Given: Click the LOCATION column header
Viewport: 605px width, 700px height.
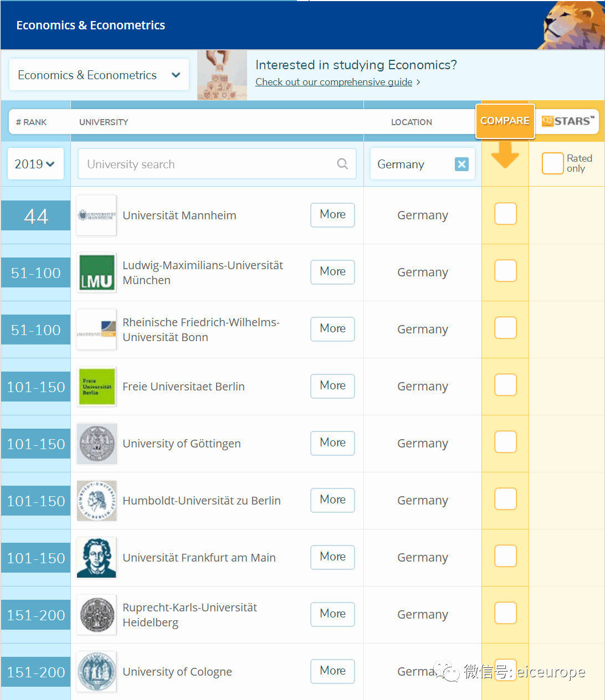Looking at the screenshot, I should 411,122.
